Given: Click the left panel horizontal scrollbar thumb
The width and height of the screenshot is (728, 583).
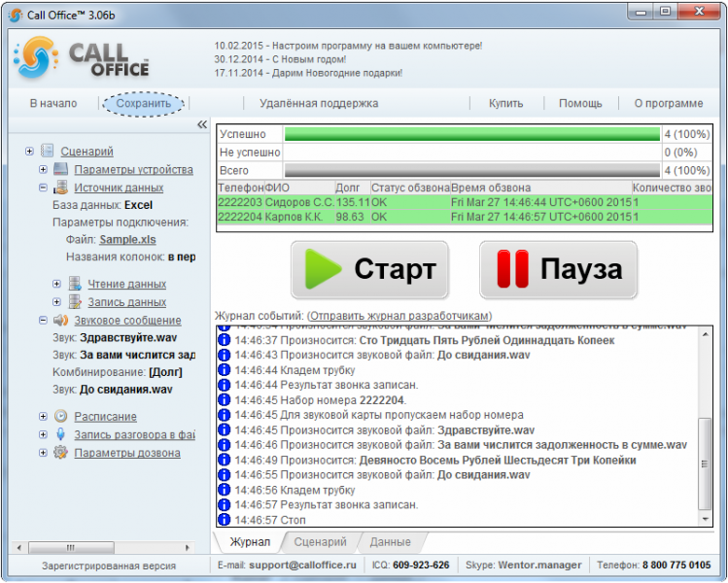Looking at the screenshot, I should (x=71, y=547).
